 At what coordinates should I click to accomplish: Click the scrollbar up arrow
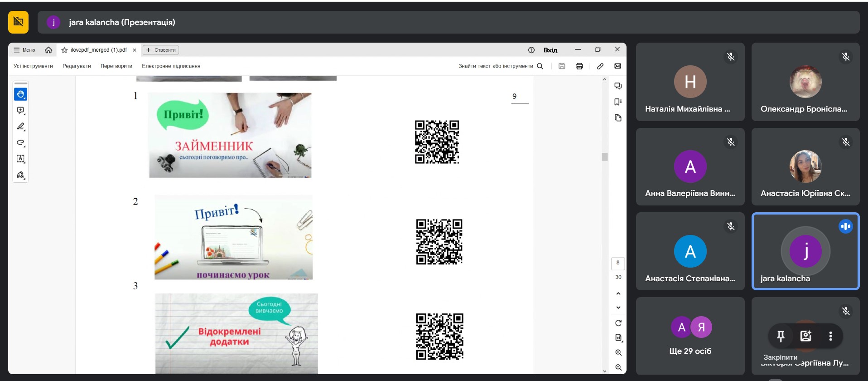click(604, 79)
